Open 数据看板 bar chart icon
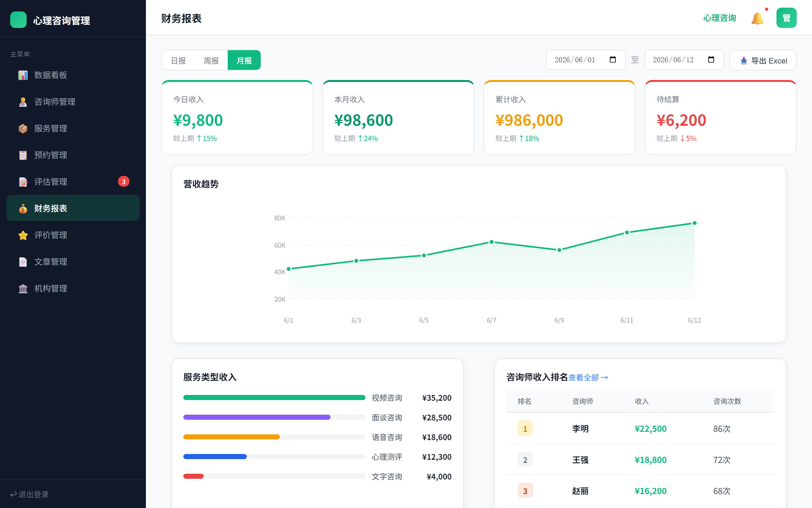The width and height of the screenshot is (812, 508). tap(23, 75)
